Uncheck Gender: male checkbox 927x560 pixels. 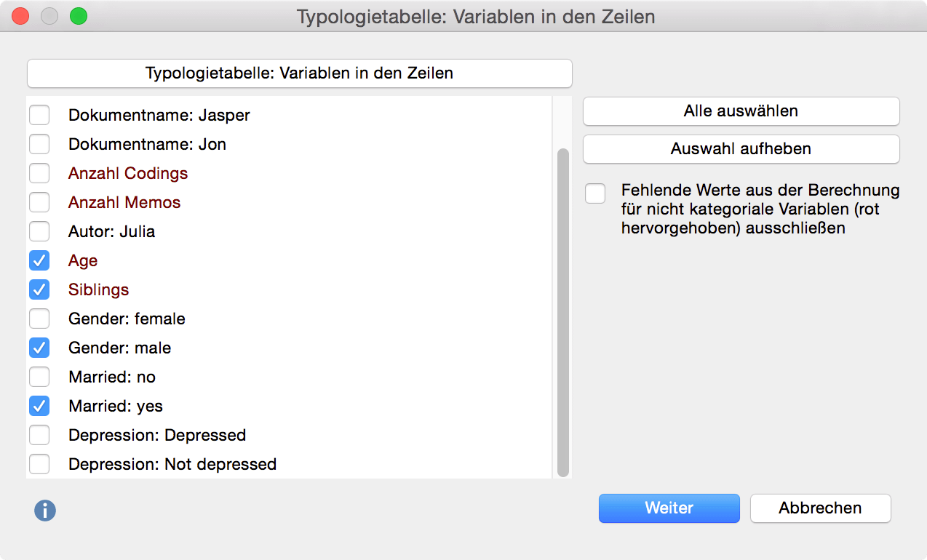[x=39, y=348]
